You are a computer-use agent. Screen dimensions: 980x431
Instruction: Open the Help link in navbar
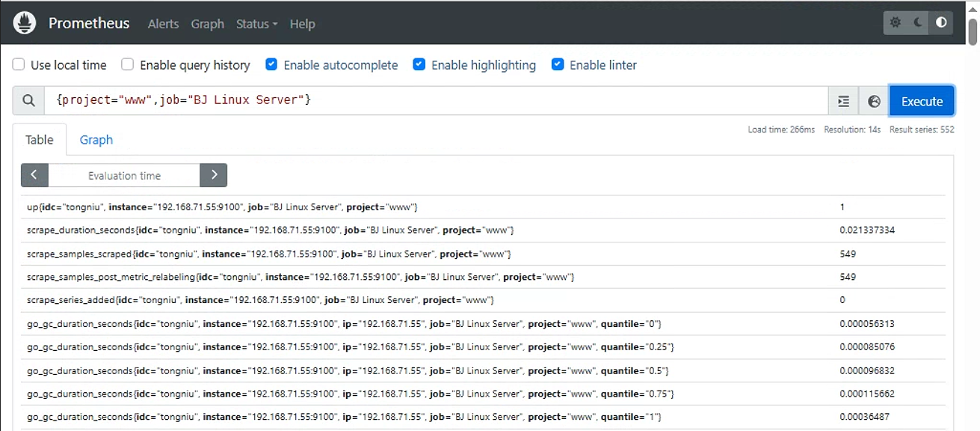coord(302,24)
